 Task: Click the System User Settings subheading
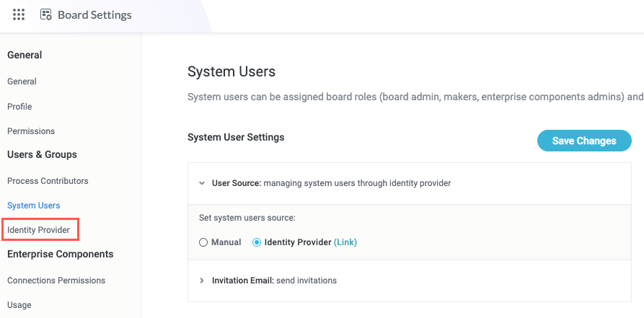[236, 137]
